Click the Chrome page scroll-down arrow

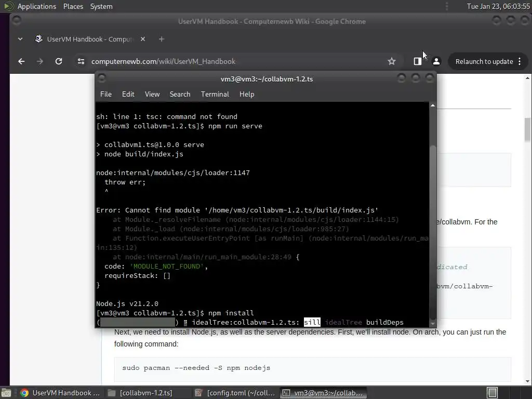[x=527, y=381]
